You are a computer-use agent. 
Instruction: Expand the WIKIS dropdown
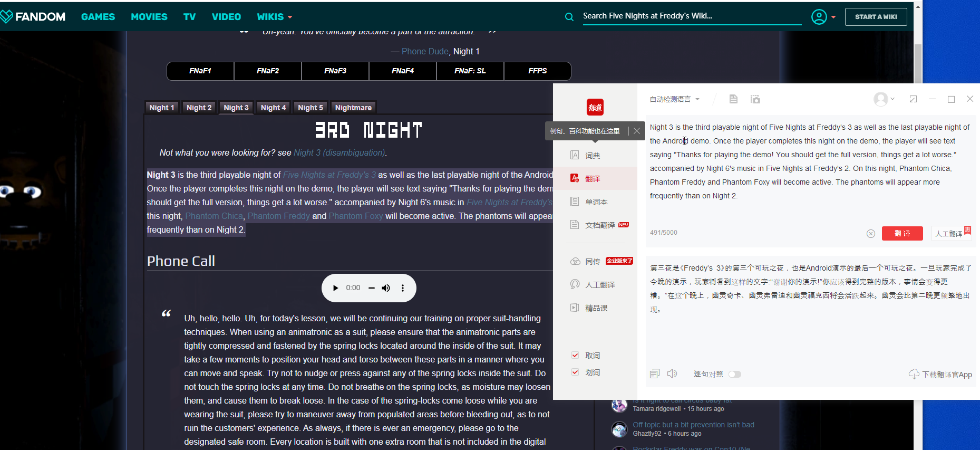tap(275, 17)
